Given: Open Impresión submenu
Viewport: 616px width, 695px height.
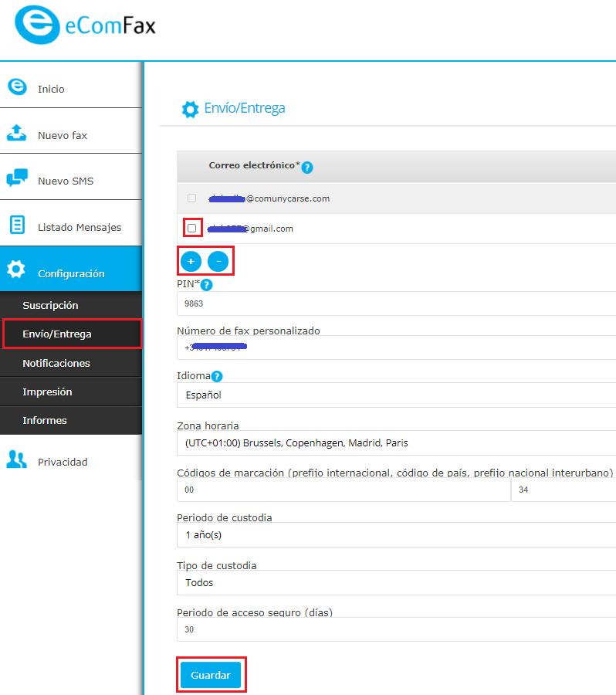Looking at the screenshot, I should pyautogui.click(x=71, y=392).
